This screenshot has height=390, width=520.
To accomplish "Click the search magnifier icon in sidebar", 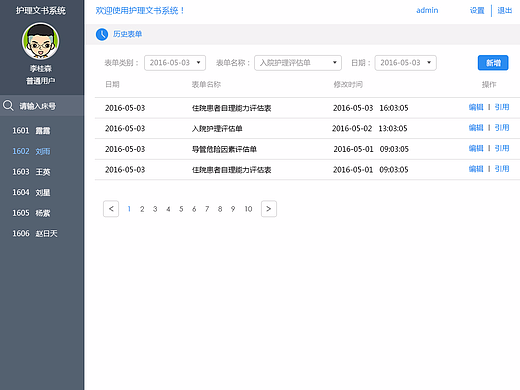I will click(x=8, y=106).
